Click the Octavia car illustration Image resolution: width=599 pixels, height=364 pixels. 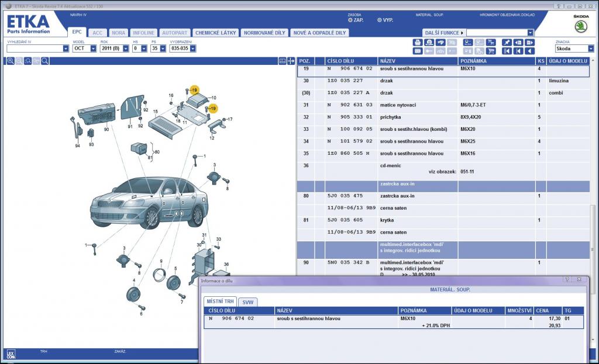point(149,202)
